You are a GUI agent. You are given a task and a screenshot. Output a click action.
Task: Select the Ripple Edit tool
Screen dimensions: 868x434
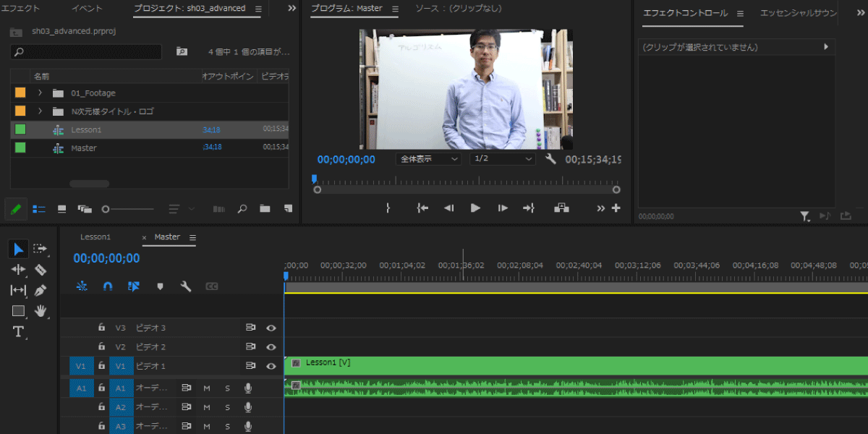(x=18, y=270)
